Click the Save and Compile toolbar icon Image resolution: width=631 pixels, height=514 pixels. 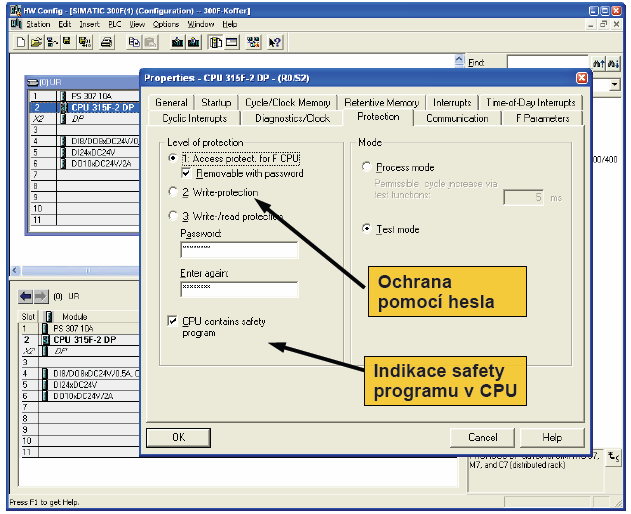pos(85,42)
